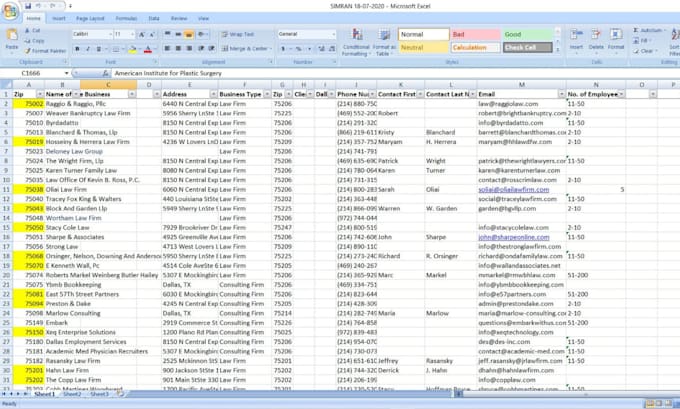Cut the selected cells
680x409 pixels.
coord(33,31)
